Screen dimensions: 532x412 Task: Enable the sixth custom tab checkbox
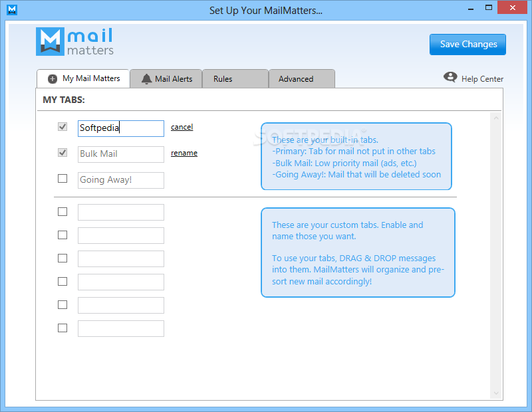coord(63,328)
